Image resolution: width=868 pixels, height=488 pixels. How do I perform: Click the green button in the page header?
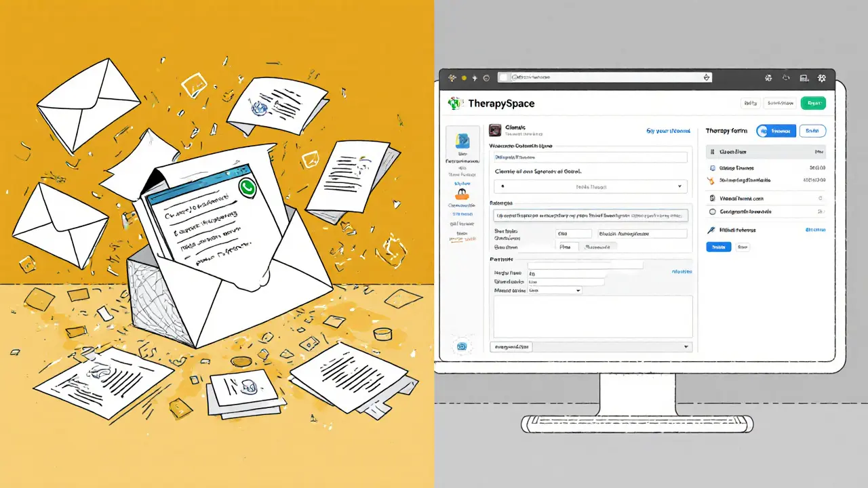click(812, 103)
